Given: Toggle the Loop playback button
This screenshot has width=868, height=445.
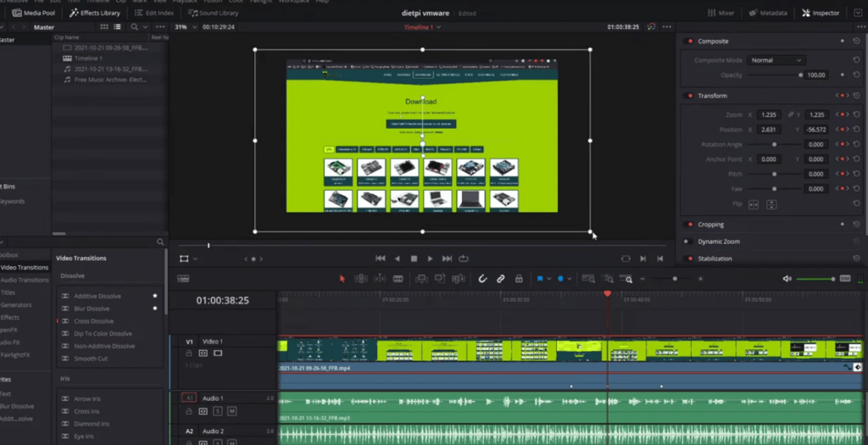Looking at the screenshot, I should point(464,259).
